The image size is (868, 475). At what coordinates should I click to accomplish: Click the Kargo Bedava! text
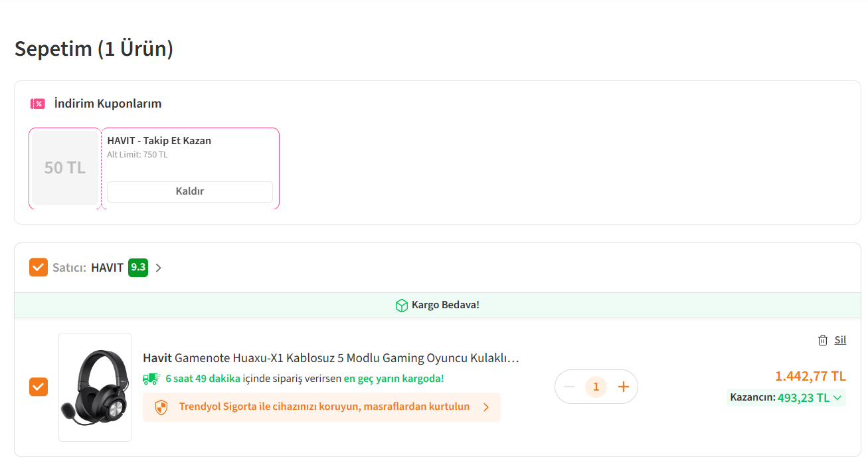point(446,305)
